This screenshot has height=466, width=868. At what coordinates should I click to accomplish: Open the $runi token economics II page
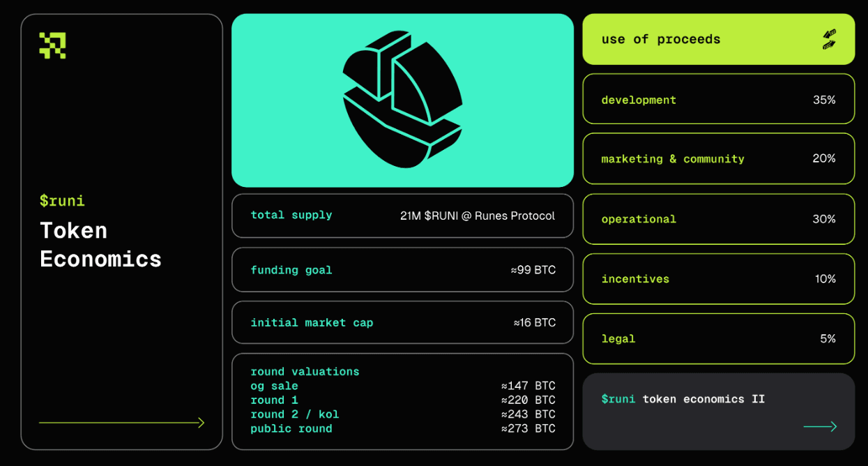[718, 412]
